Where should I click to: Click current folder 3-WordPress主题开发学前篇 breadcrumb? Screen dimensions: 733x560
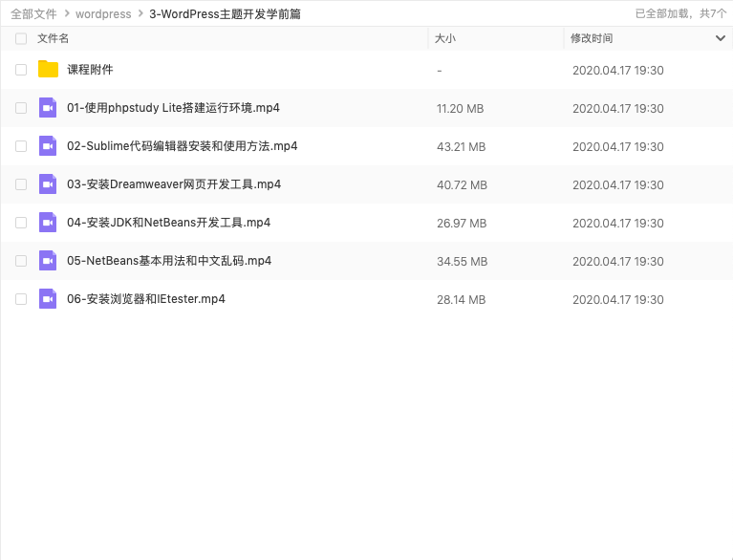225,14
